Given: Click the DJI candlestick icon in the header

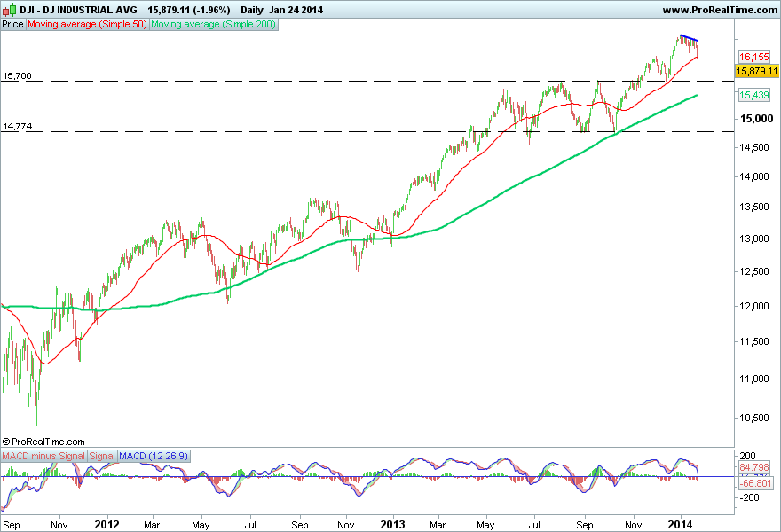Looking at the screenshot, I should pyautogui.click(x=10, y=10).
